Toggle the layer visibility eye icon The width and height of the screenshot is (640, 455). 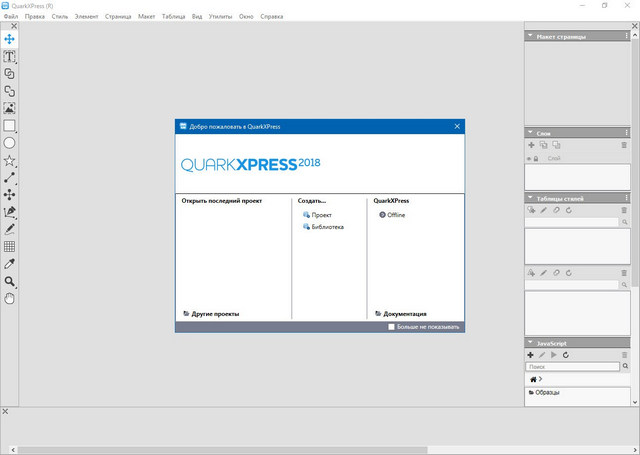coord(529,159)
